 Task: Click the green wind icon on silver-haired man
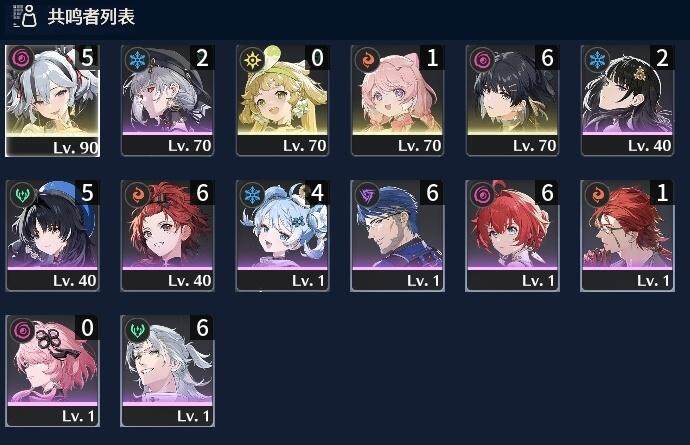(137, 330)
